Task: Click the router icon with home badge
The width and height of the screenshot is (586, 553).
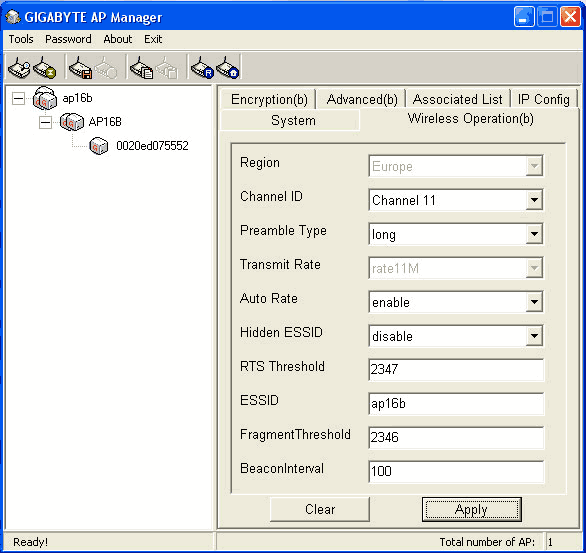Action: (228, 68)
